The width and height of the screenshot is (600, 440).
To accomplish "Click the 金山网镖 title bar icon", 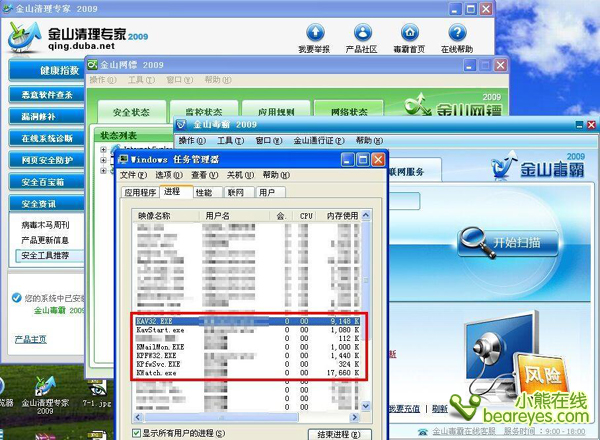I will 92,65.
